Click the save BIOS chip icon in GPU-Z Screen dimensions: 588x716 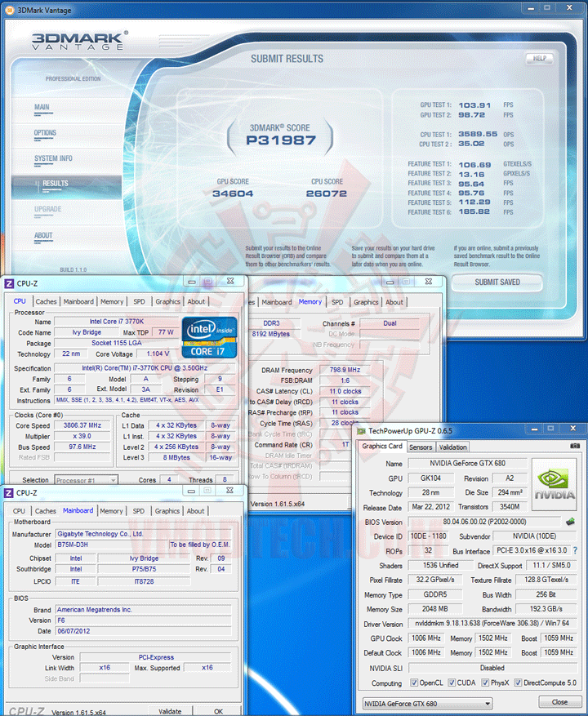[570, 522]
